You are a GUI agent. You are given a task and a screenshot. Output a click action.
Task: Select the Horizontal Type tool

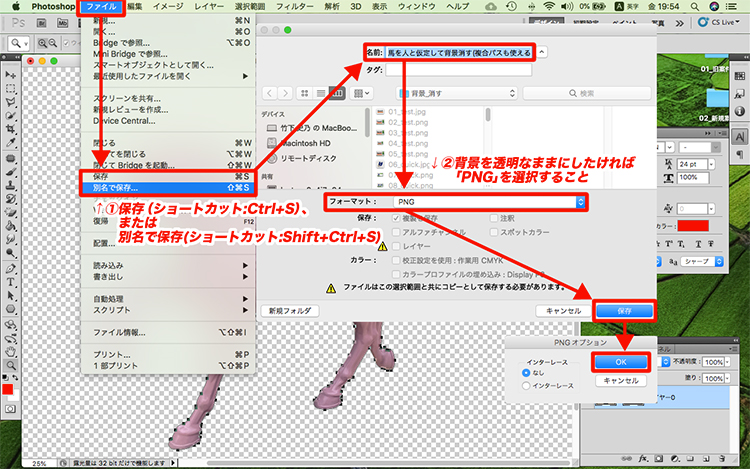tap(11, 282)
